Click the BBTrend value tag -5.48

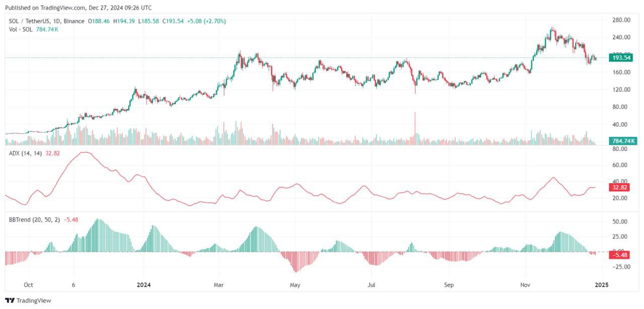pos(620,255)
